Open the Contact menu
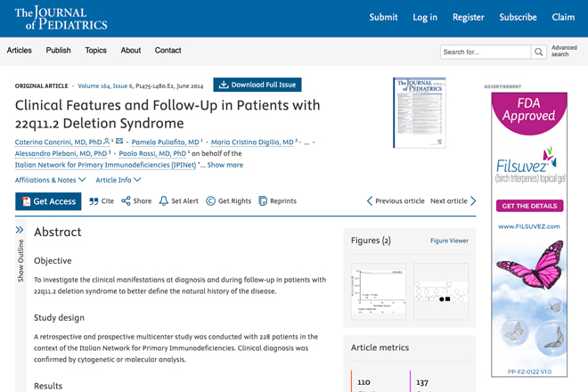 [x=168, y=50]
